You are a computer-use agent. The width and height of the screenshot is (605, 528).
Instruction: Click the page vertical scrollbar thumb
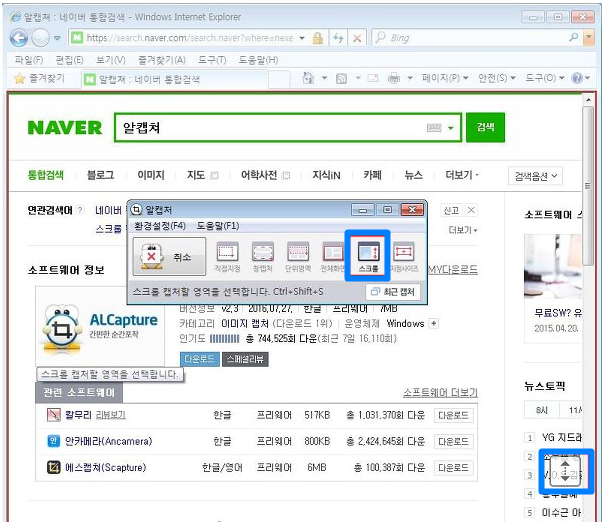pyautogui.click(x=588, y=186)
